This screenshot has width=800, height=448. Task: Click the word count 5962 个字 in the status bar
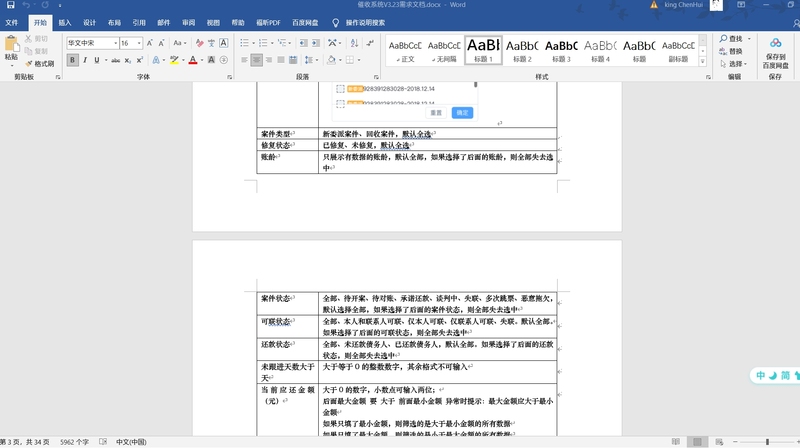(x=74, y=442)
